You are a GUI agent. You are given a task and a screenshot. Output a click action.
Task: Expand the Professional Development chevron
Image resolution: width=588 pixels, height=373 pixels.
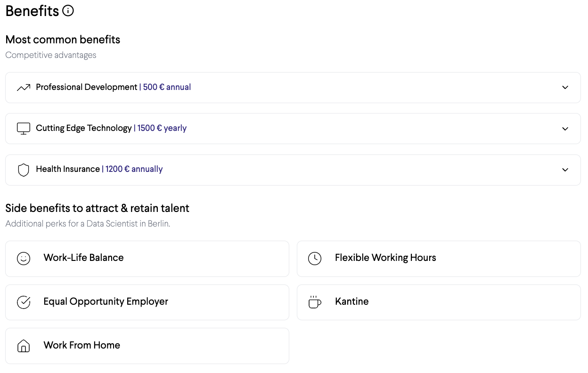[565, 88]
